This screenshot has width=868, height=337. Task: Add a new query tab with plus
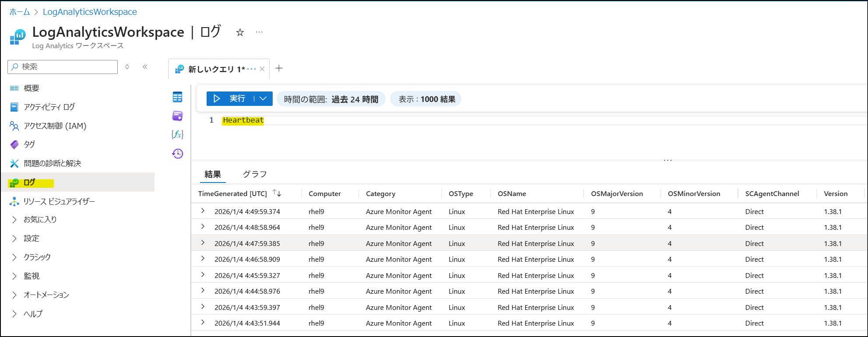[x=279, y=68]
